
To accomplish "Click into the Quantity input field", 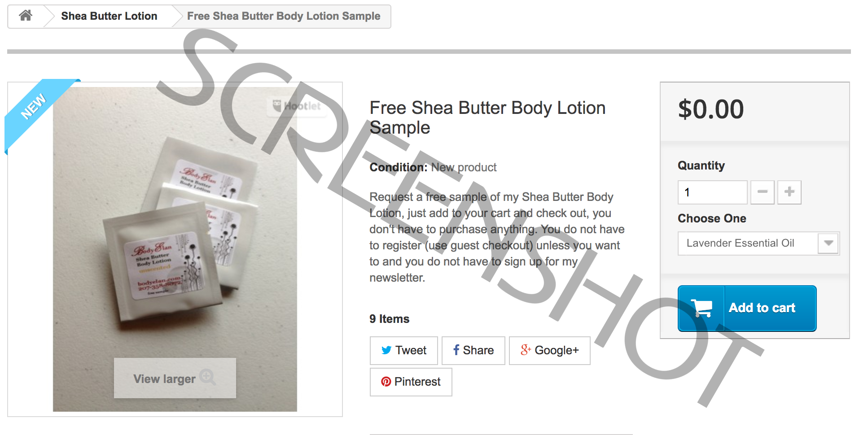I will (x=712, y=192).
